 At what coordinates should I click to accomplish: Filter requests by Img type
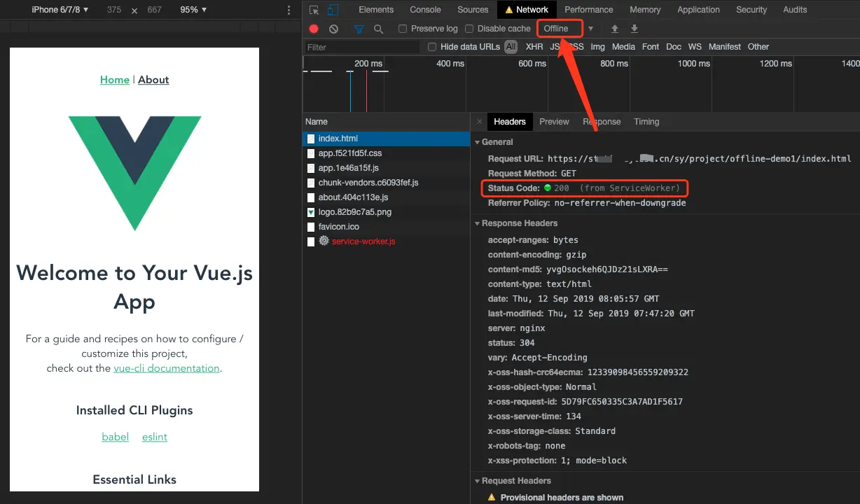(597, 47)
